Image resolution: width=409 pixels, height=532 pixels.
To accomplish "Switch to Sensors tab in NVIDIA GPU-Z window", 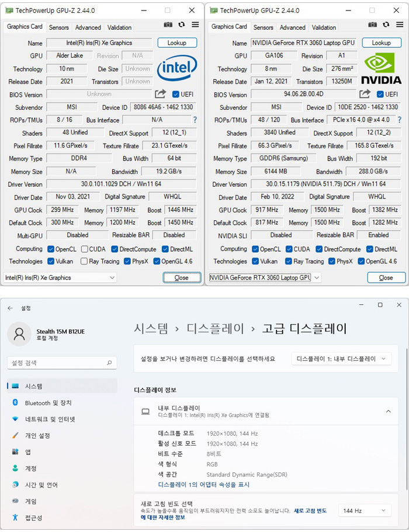I will (x=263, y=27).
